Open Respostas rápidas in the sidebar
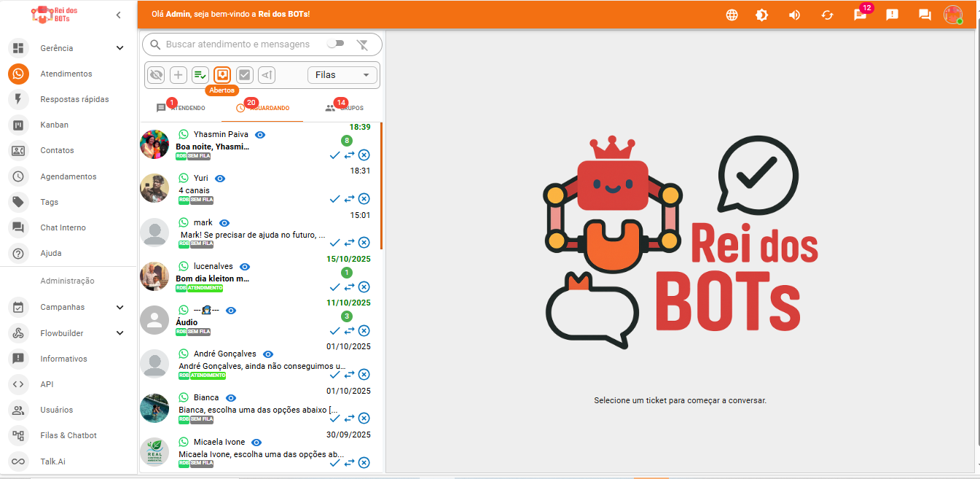This screenshot has width=980, height=479. click(74, 99)
